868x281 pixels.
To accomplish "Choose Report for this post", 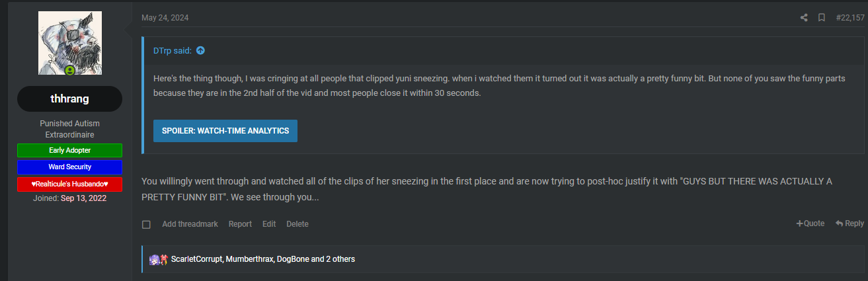I will 240,224.
